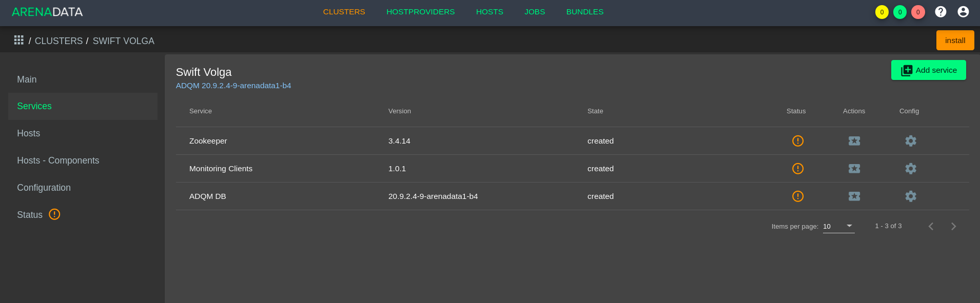Open the BUNDLES top menu
The height and width of the screenshot is (303, 980).
[x=585, y=12]
